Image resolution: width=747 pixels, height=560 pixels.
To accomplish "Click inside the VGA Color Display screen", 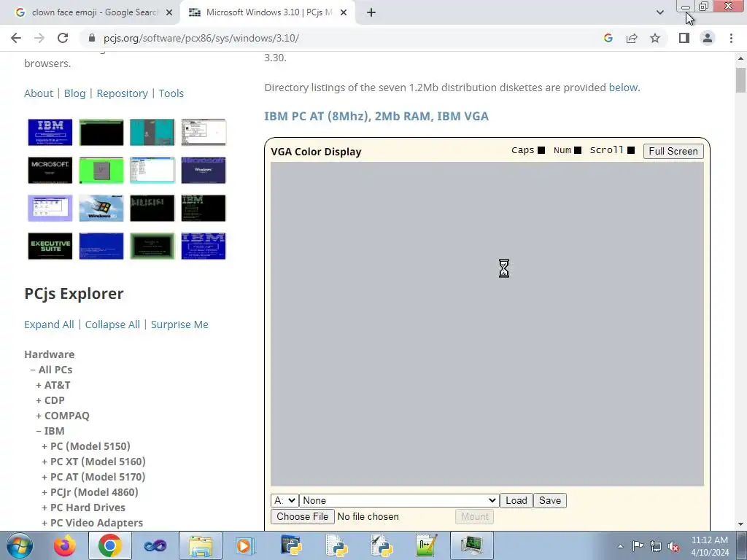I will (487, 324).
